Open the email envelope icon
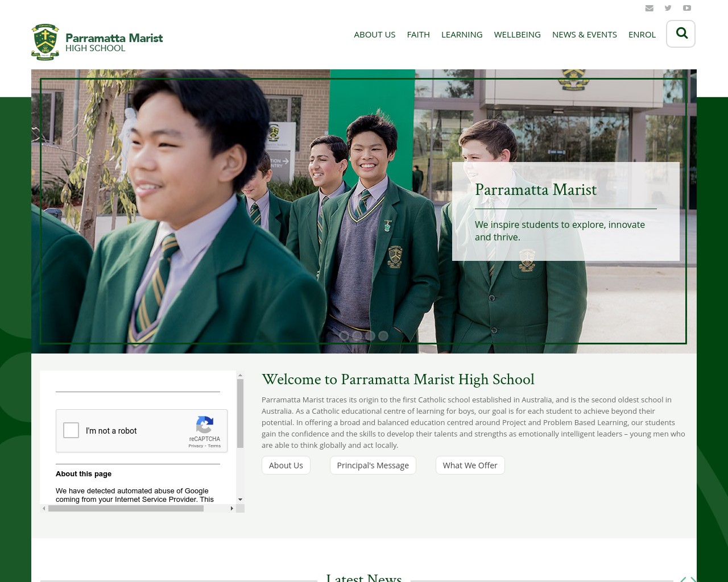728x582 pixels. pyautogui.click(x=650, y=8)
